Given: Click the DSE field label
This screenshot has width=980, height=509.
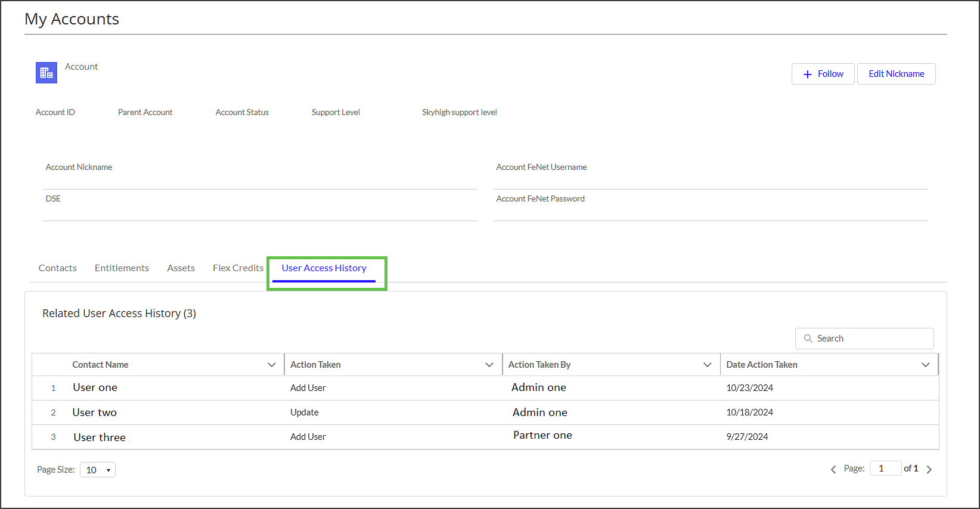Looking at the screenshot, I should click(x=53, y=199).
